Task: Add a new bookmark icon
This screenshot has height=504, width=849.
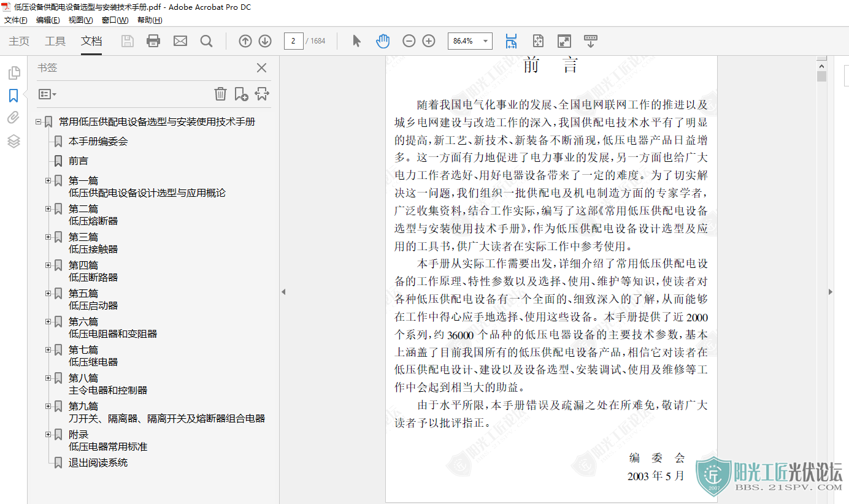Action: (x=241, y=94)
